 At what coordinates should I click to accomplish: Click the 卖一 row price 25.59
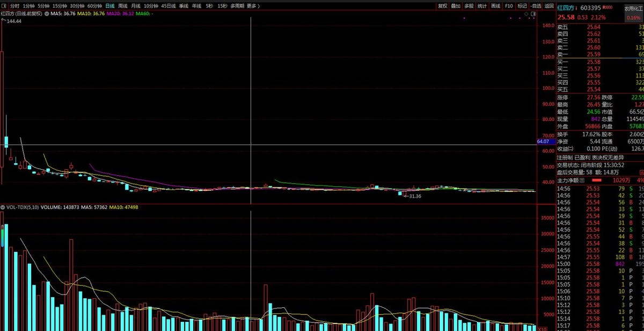click(594, 54)
